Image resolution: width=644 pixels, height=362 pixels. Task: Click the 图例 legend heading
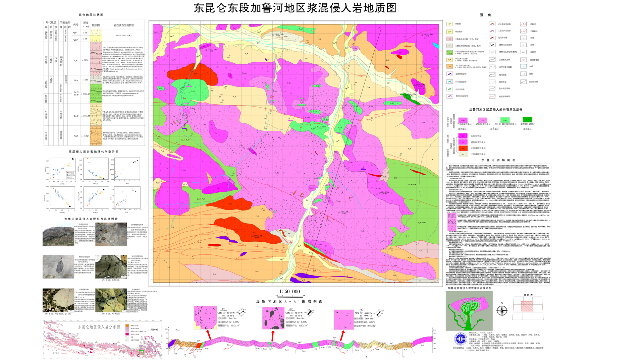pos(485,15)
